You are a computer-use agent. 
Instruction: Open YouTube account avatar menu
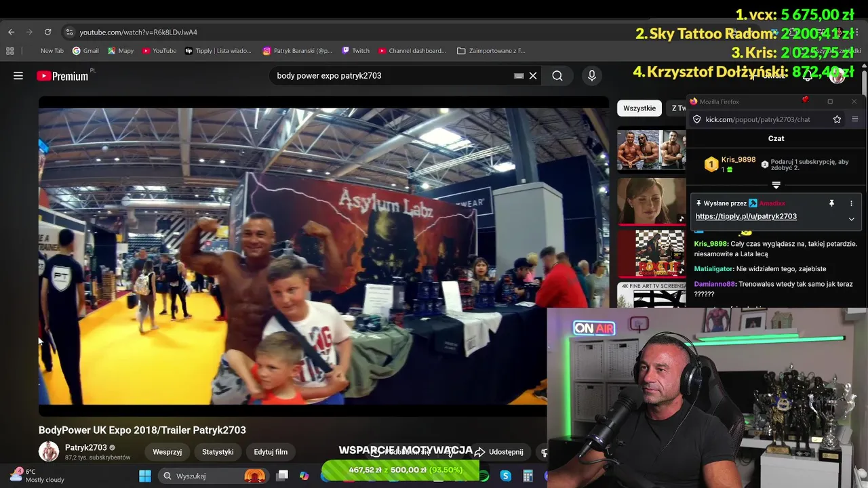click(837, 76)
